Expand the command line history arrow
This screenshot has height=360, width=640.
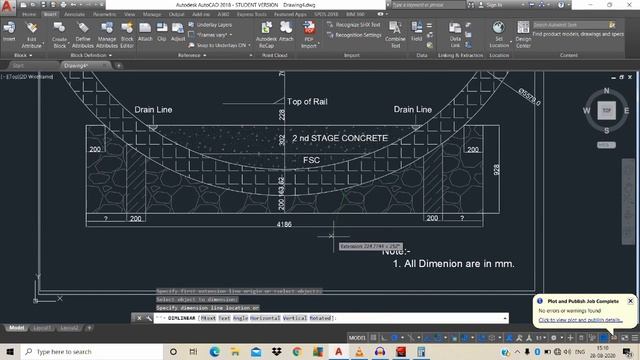pyautogui.click(x=505, y=318)
